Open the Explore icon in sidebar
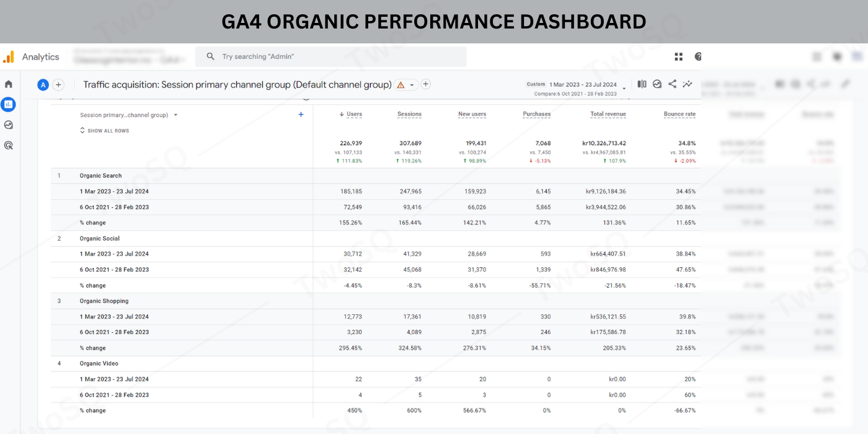Viewport: 868px width, 434px height. 9,125
